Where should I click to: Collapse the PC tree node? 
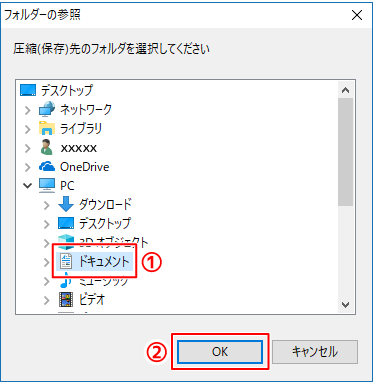point(28,186)
